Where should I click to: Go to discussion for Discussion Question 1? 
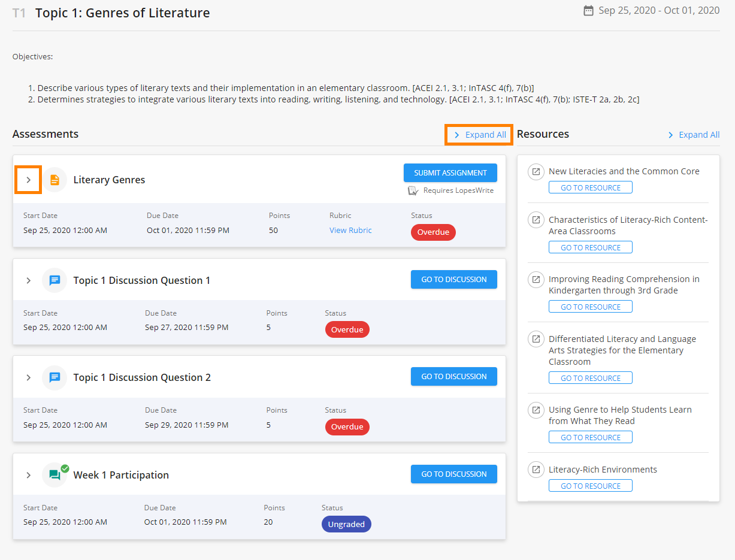pos(454,279)
